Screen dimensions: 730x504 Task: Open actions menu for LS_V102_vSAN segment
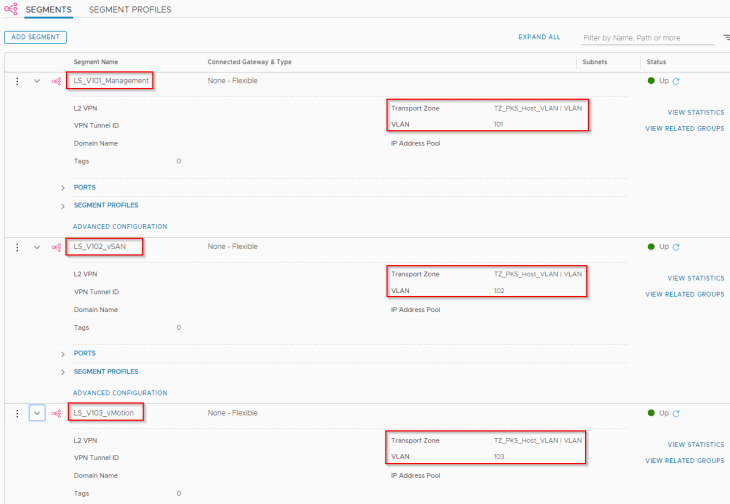[17, 247]
